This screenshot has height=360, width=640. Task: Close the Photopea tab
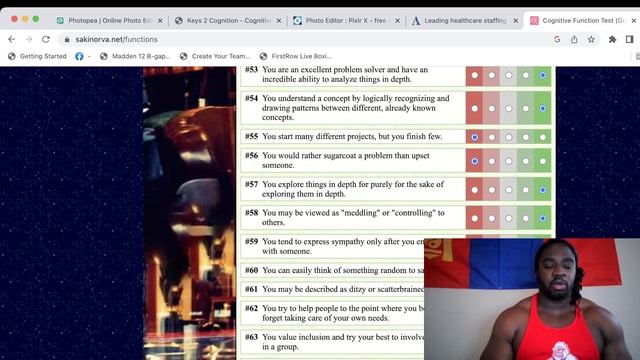pos(160,20)
